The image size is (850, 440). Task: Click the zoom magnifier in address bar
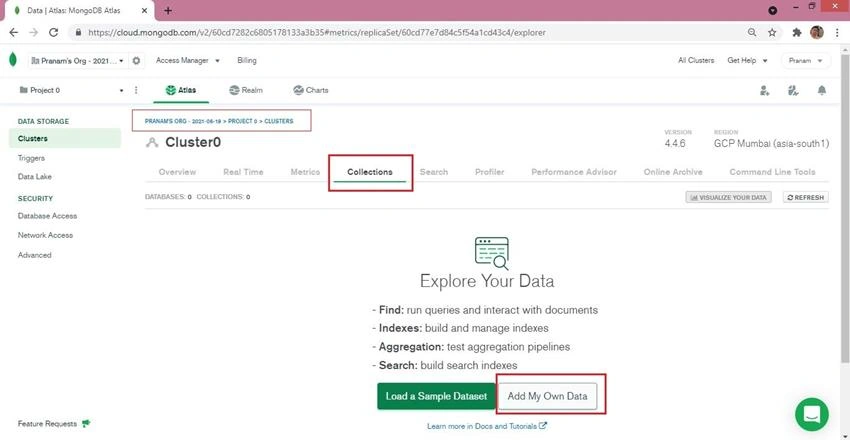(x=752, y=33)
